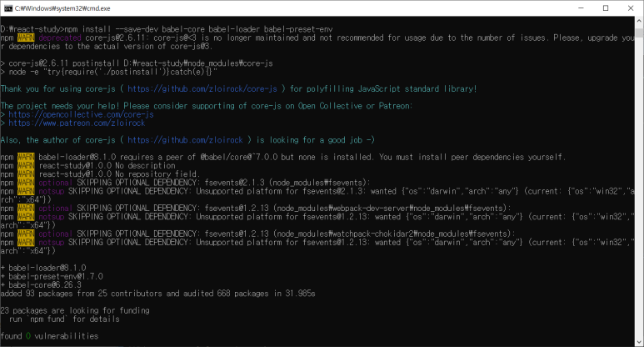This screenshot has width=644, height=347.
Task: Click the 'npm install --save-dev' command text
Action: pos(112,29)
